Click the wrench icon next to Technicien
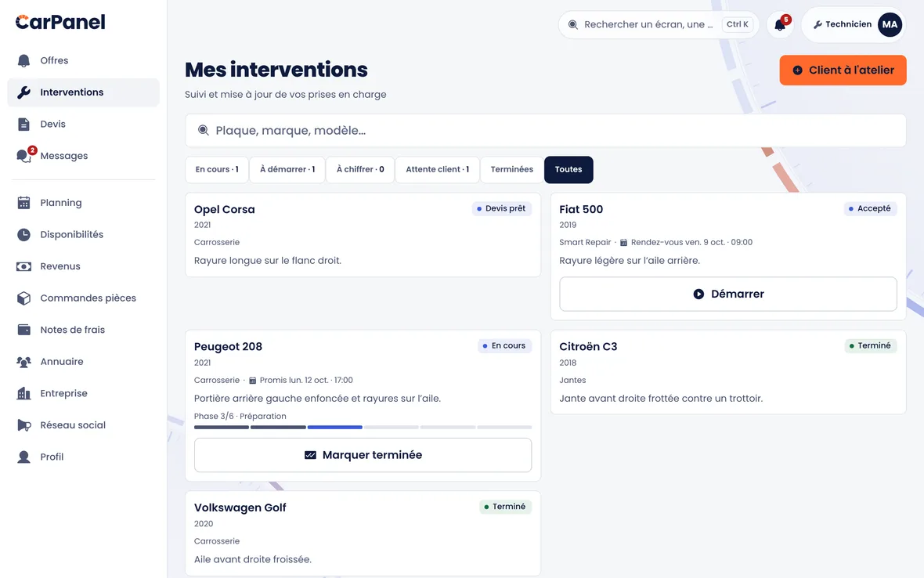 [x=818, y=25]
